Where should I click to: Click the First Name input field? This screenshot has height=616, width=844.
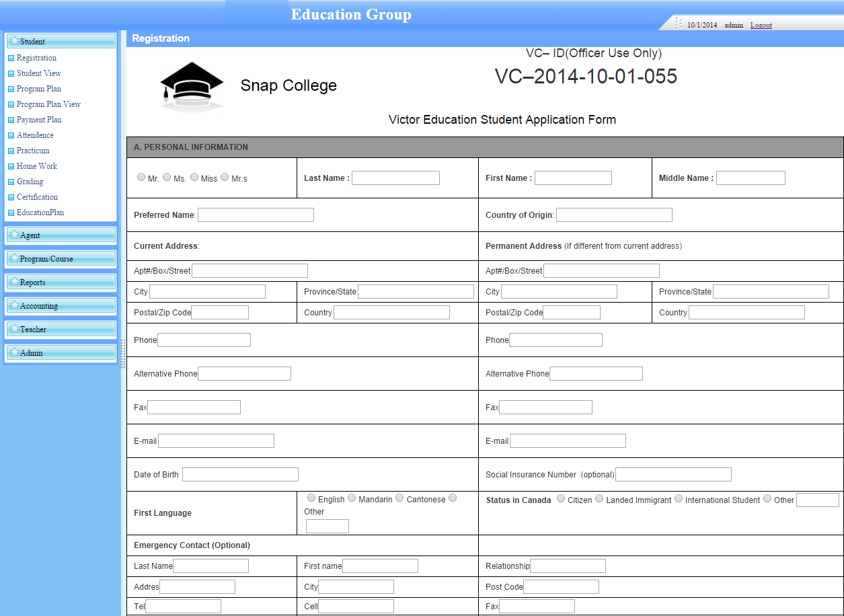click(x=573, y=178)
